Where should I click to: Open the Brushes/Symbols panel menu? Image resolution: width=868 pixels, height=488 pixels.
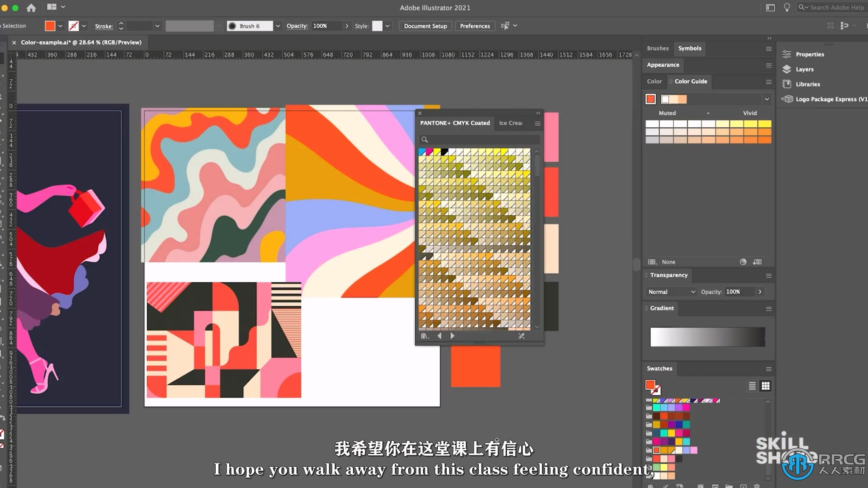(768, 49)
